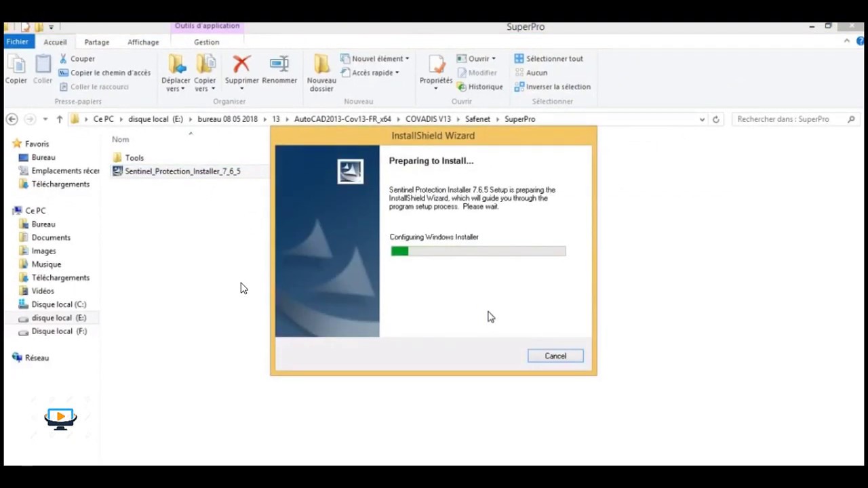This screenshot has height=488, width=868.
Task: Click the Back navigation arrow
Action: (x=12, y=119)
